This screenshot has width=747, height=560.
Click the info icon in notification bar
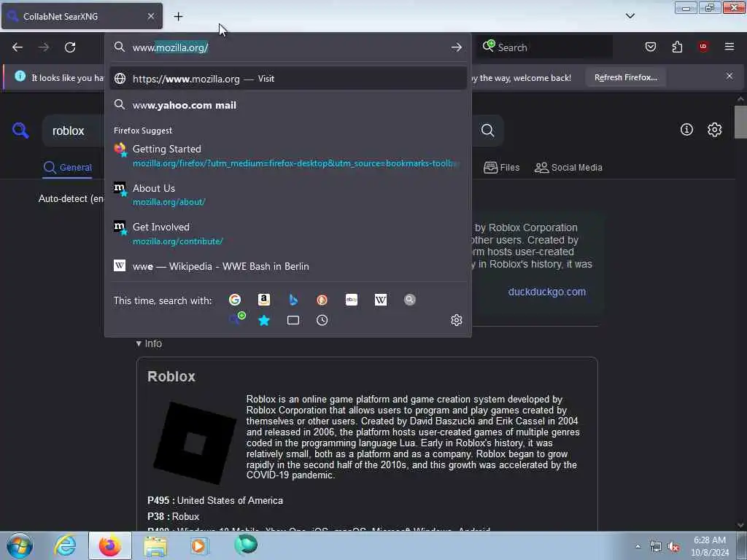pos(20,76)
